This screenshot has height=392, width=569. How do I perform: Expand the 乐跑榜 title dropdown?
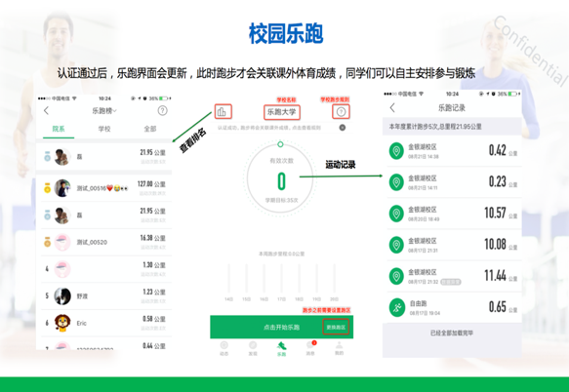[x=104, y=110]
